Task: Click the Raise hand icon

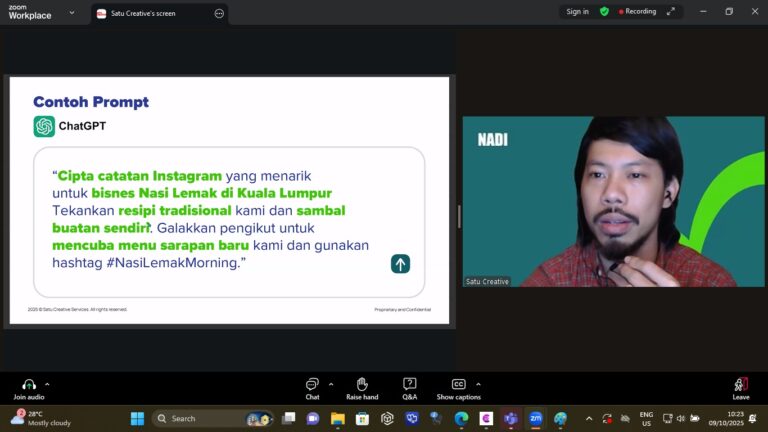Action: tap(362, 385)
